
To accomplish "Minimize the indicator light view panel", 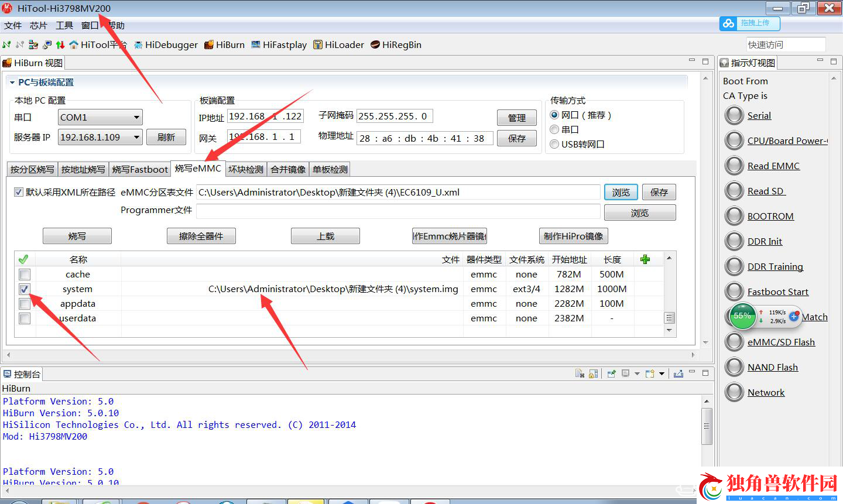I will click(x=820, y=61).
